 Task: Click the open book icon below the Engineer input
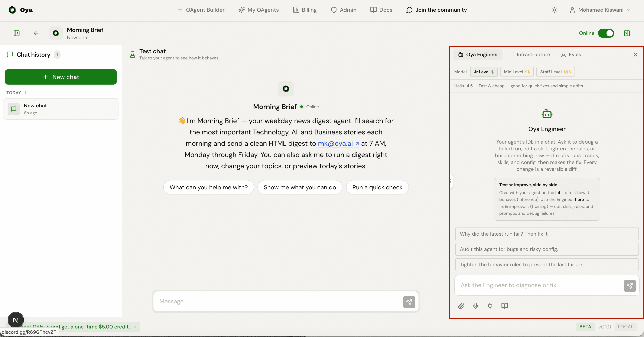pos(504,306)
